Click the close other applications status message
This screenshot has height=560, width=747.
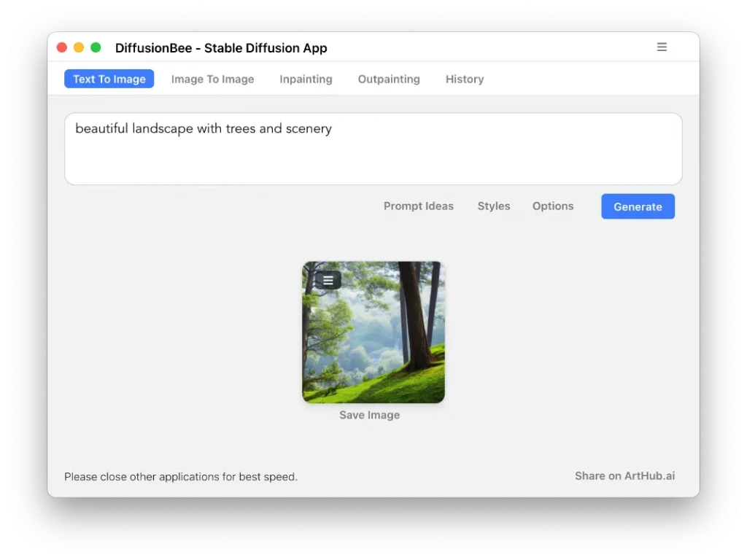coord(181,477)
